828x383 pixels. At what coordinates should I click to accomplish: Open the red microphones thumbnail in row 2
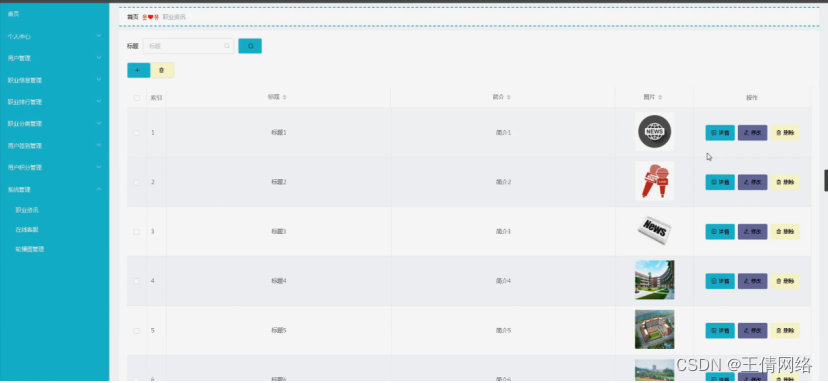(x=654, y=181)
